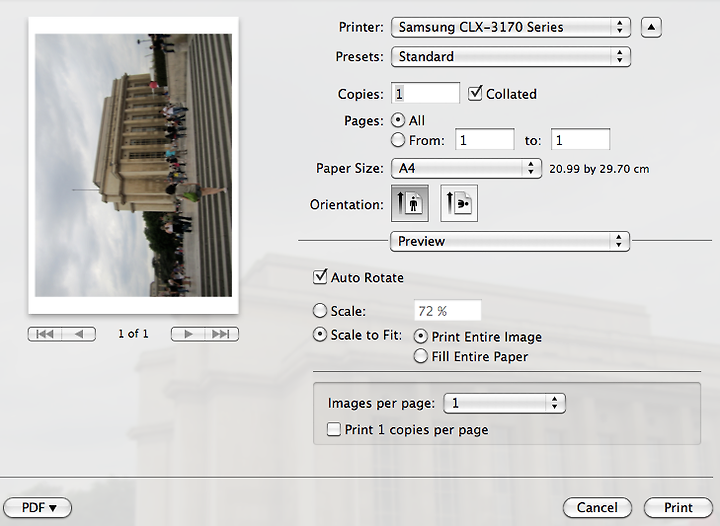Click the Scale percentage field
This screenshot has height=526, width=720.
pyautogui.click(x=447, y=311)
